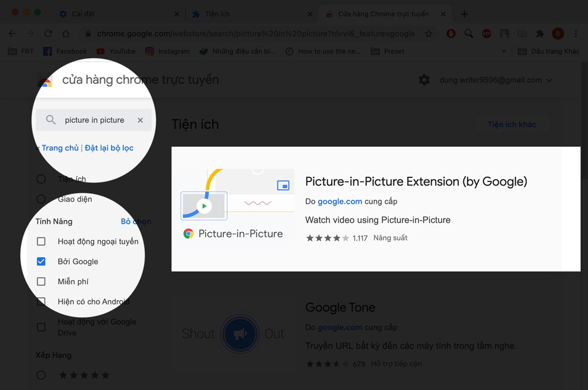Enable the Miễn phí checkbox

(41, 281)
